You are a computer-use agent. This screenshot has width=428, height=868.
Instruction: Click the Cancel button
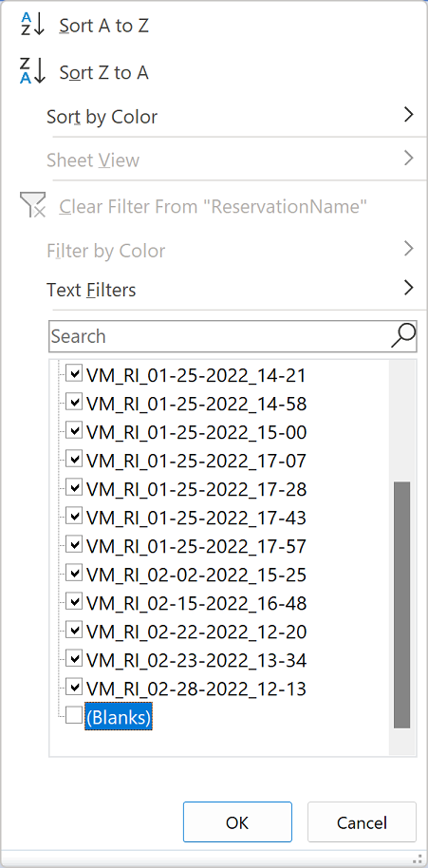point(362,822)
